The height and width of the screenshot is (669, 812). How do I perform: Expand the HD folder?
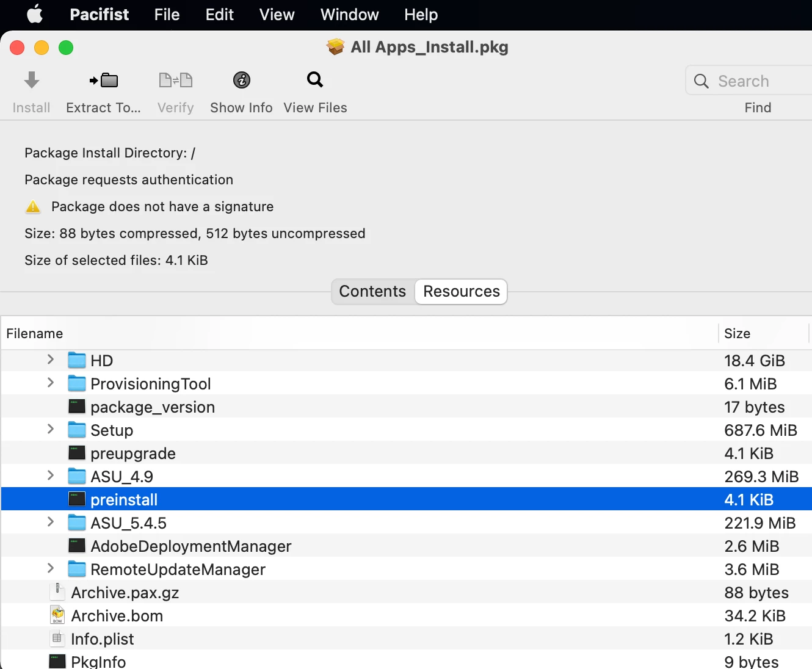51,360
